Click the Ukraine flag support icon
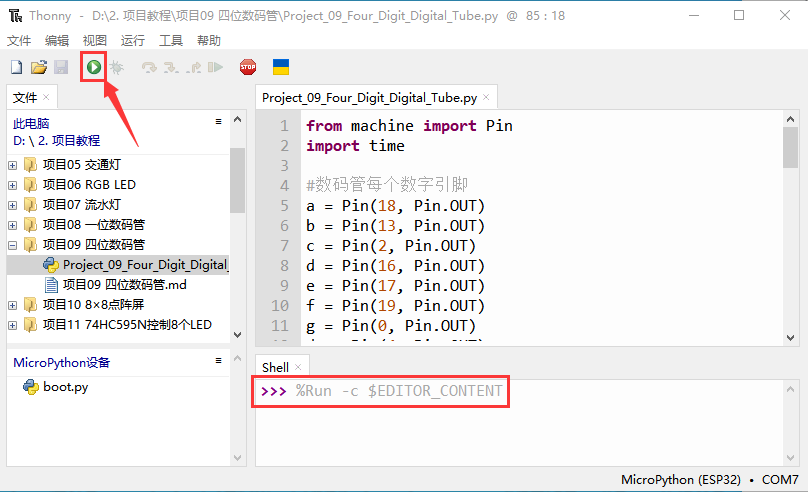Viewport: 808px width, 492px height. point(281,67)
